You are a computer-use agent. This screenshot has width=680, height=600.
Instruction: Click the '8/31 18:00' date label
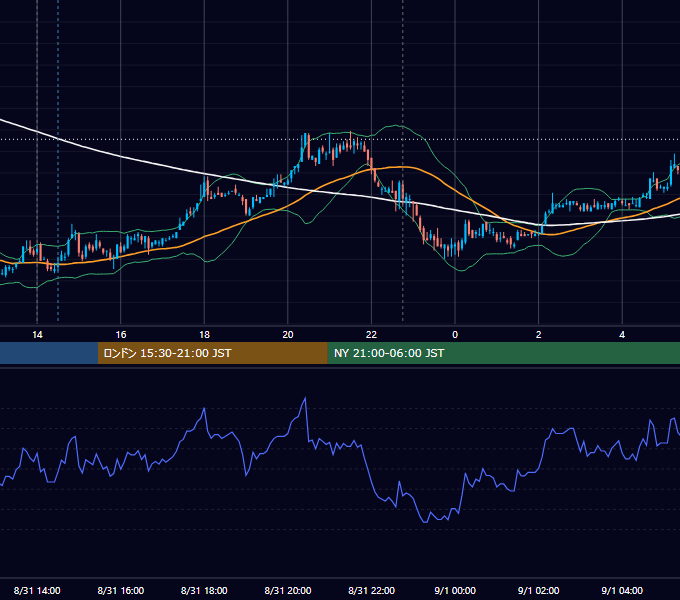pos(204,590)
